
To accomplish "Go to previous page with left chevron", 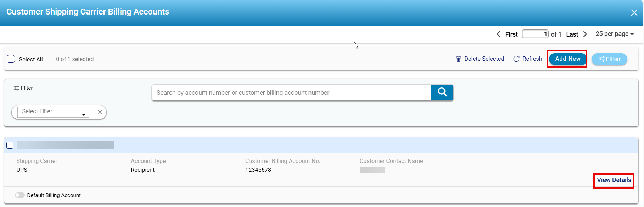I will coord(498,34).
